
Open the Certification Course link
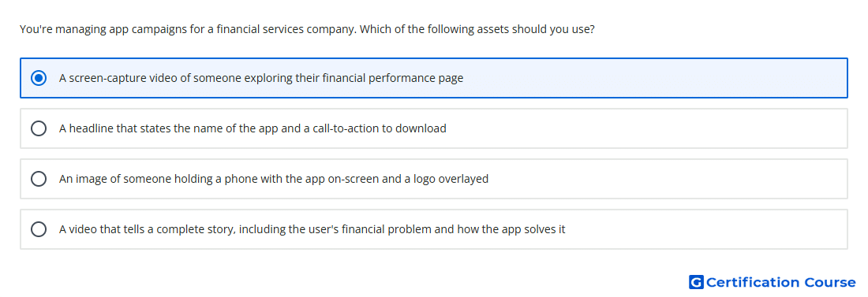tap(773, 283)
